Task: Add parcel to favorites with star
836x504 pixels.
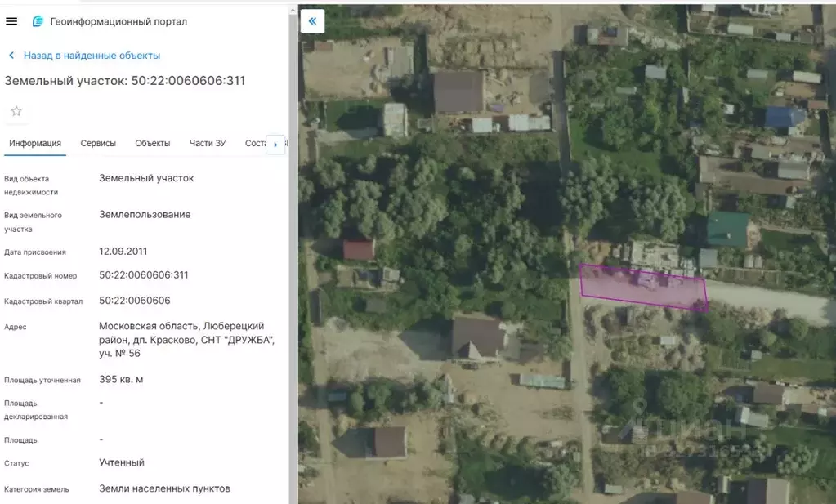Action: [16, 111]
